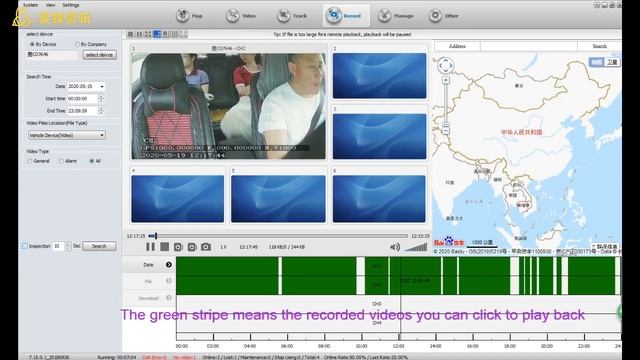Stop the video playback

pyautogui.click(x=164, y=247)
